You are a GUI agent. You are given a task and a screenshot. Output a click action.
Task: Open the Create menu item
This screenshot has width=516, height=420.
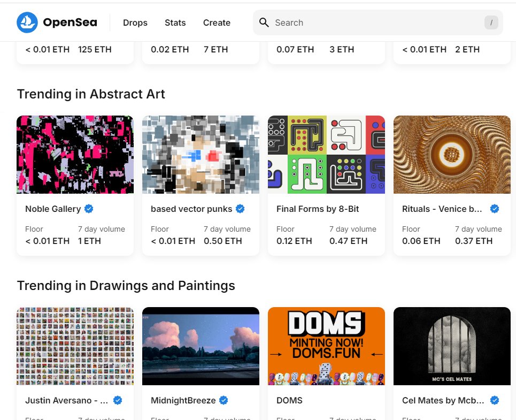tap(217, 22)
